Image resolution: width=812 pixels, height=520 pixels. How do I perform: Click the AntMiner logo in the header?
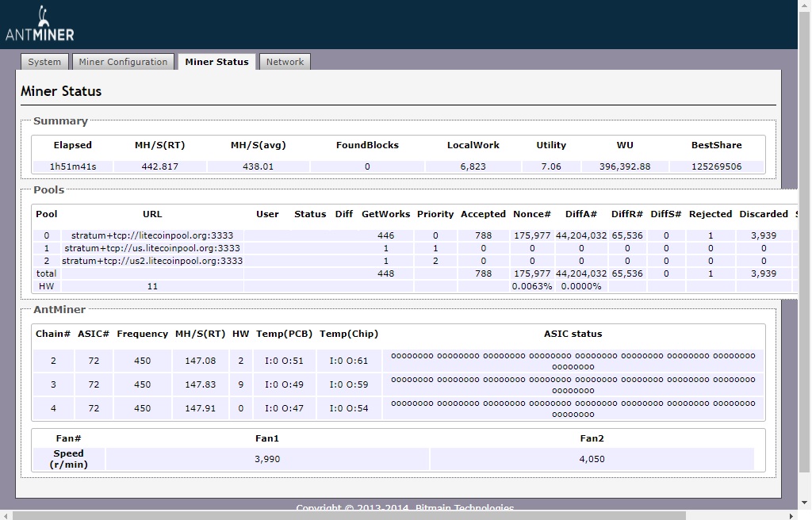[40, 23]
